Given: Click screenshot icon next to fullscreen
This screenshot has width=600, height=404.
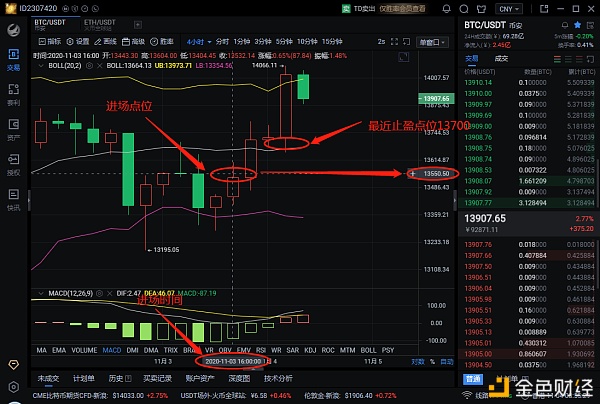Looking at the screenshot, I should pyautogui.click(x=407, y=42).
